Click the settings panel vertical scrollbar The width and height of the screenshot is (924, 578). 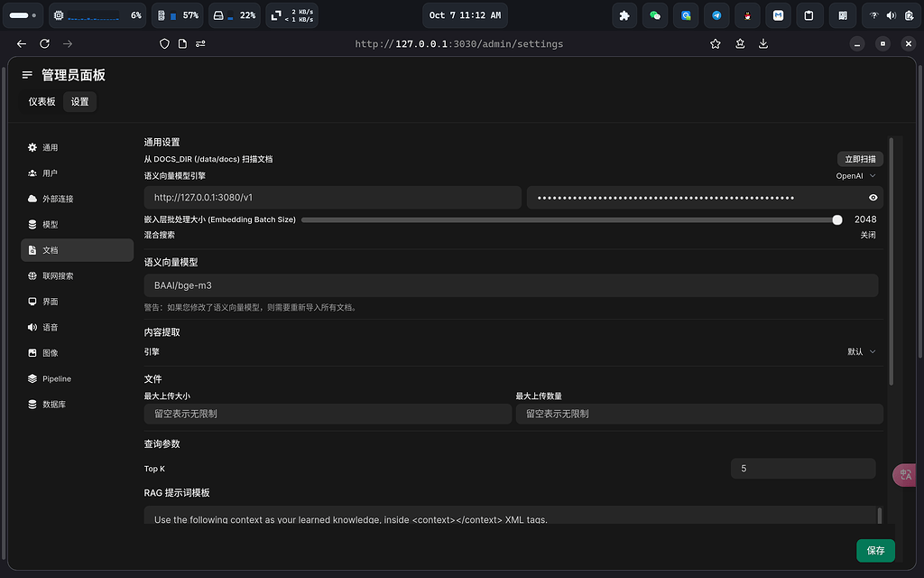pyautogui.click(x=891, y=261)
